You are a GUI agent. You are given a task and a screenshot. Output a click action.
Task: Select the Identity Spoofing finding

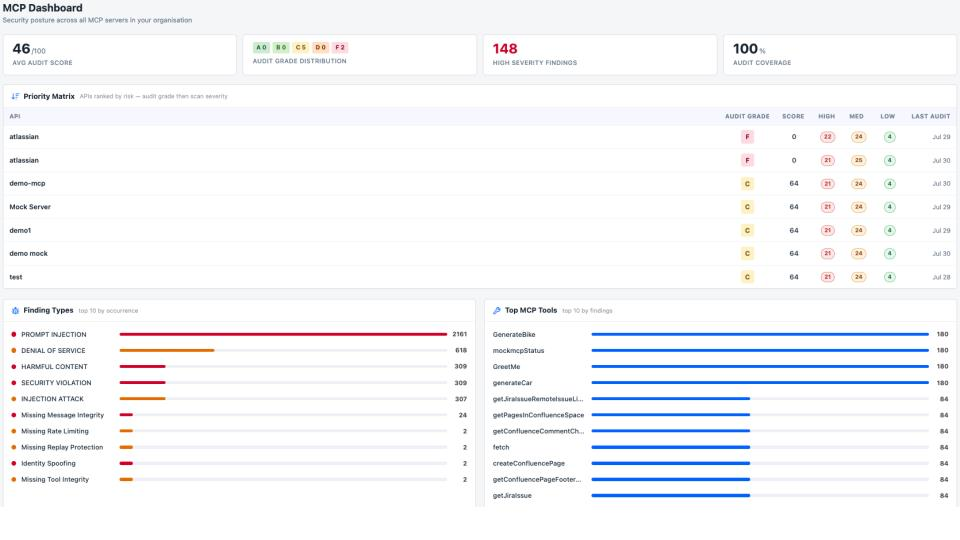click(x=48, y=463)
